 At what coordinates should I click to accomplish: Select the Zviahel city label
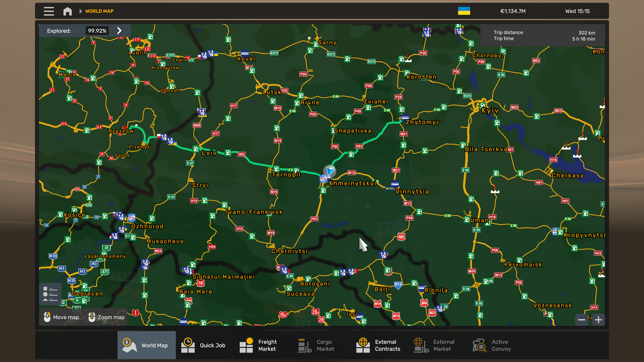click(376, 102)
